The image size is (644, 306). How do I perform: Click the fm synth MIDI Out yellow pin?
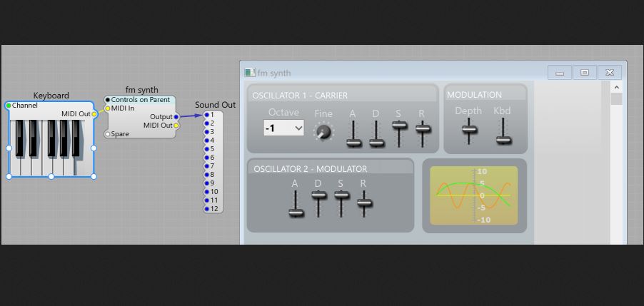(176, 126)
